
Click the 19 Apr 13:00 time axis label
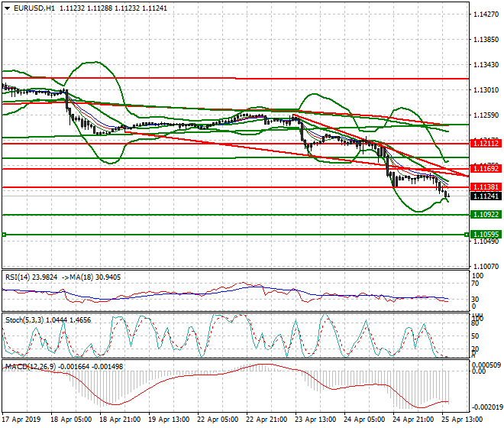point(169,420)
